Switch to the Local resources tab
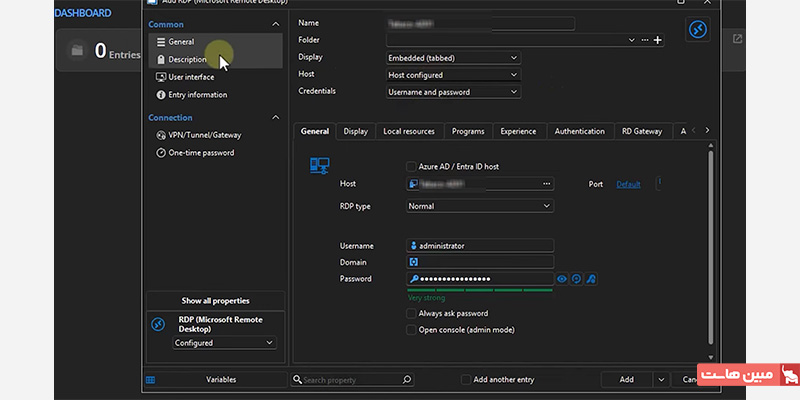The width and height of the screenshot is (800, 400). (409, 131)
